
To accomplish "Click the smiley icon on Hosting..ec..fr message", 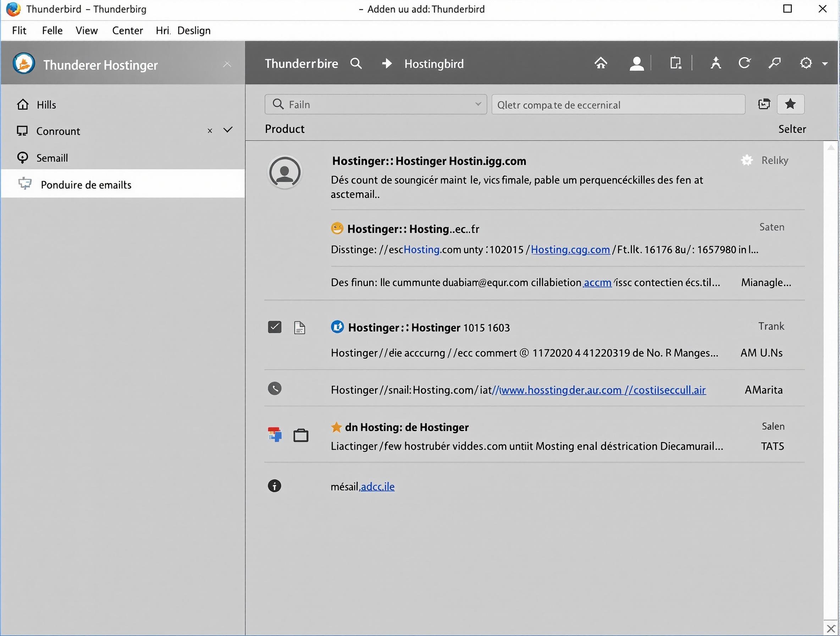I will pyautogui.click(x=337, y=228).
